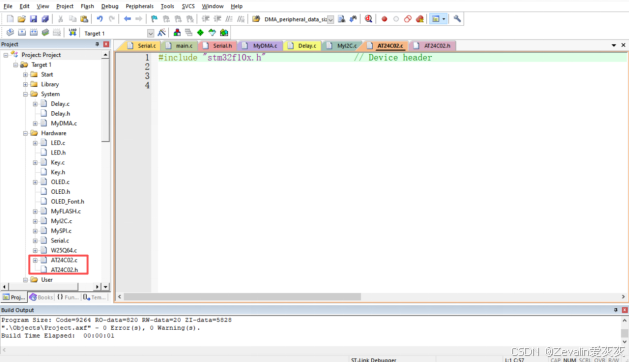Image resolution: width=630 pixels, height=363 pixels.
Task: Switch to the MyDMA.c editor tab
Action: (x=261, y=46)
